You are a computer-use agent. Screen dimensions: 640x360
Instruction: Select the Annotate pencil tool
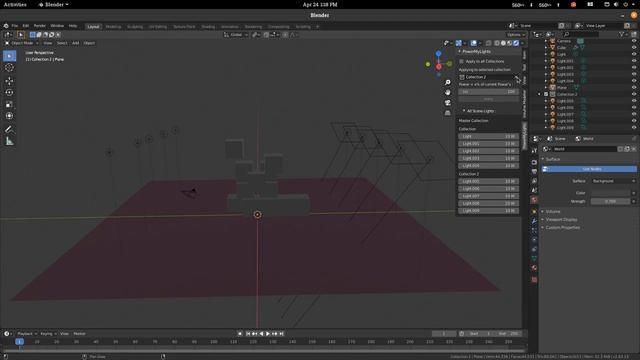click(9, 129)
